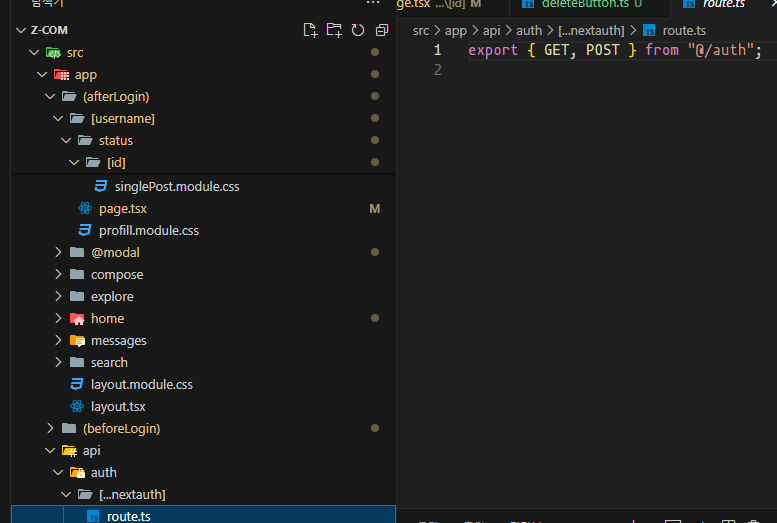Screen dimensions: 777x523
Task: Click the [...nextauth] breadcrumb segment
Action: click(591, 31)
